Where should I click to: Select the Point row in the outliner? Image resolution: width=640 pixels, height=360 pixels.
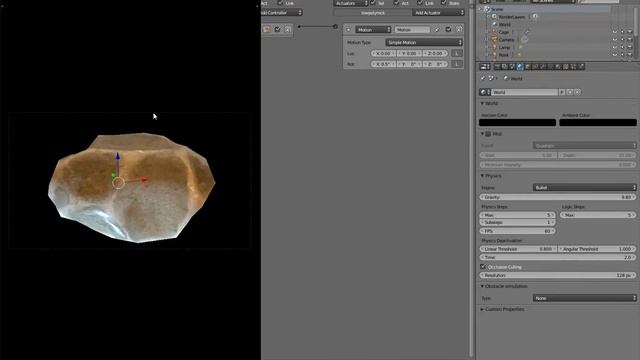tap(504, 55)
